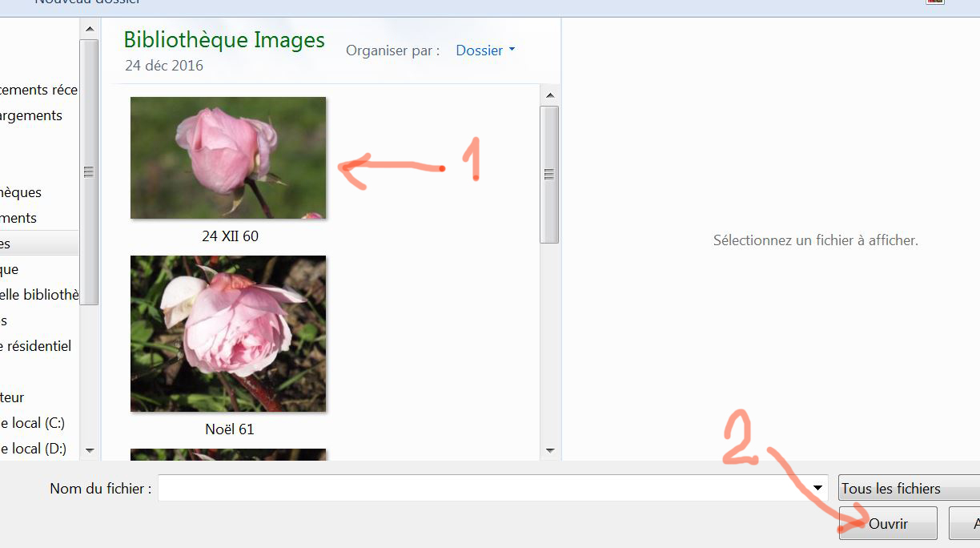This screenshot has width=980, height=548.
Task: Click the sidebar scroll down arrow
Action: pyautogui.click(x=89, y=450)
